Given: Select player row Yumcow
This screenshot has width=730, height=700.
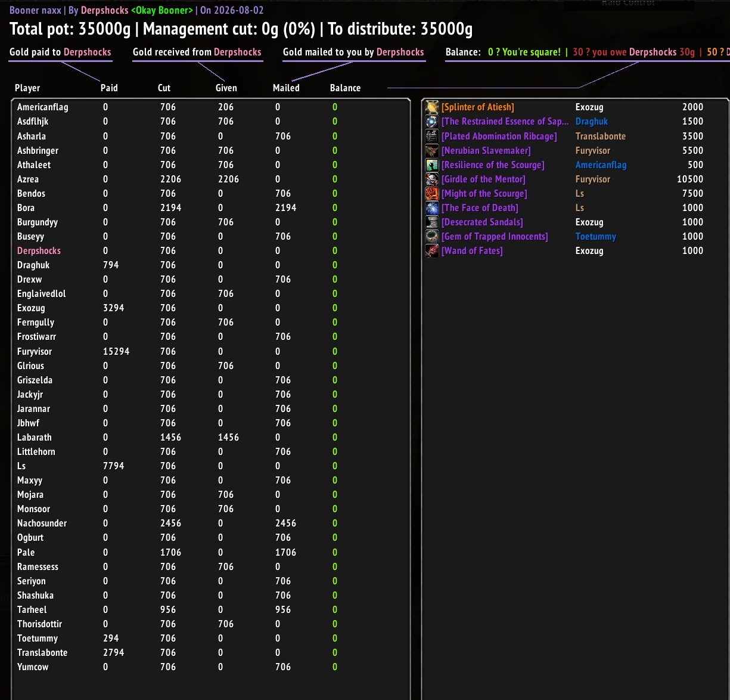Looking at the screenshot, I should [x=210, y=667].
